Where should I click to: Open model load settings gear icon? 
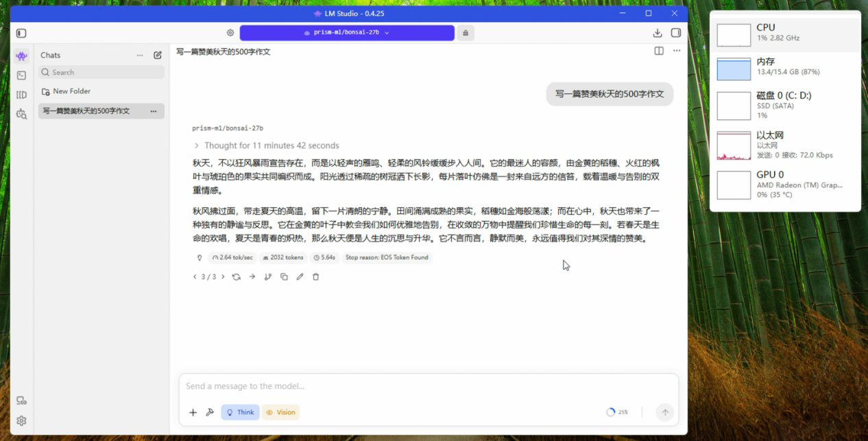(230, 33)
